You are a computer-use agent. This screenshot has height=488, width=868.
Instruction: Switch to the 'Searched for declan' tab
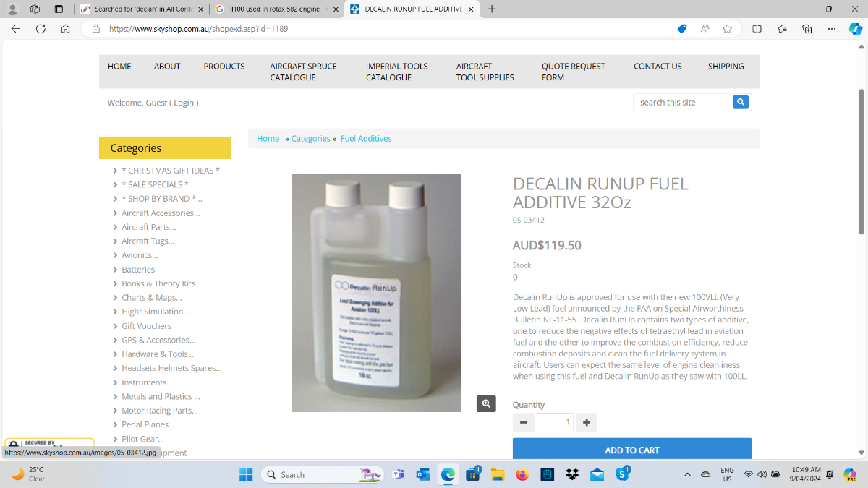141,9
